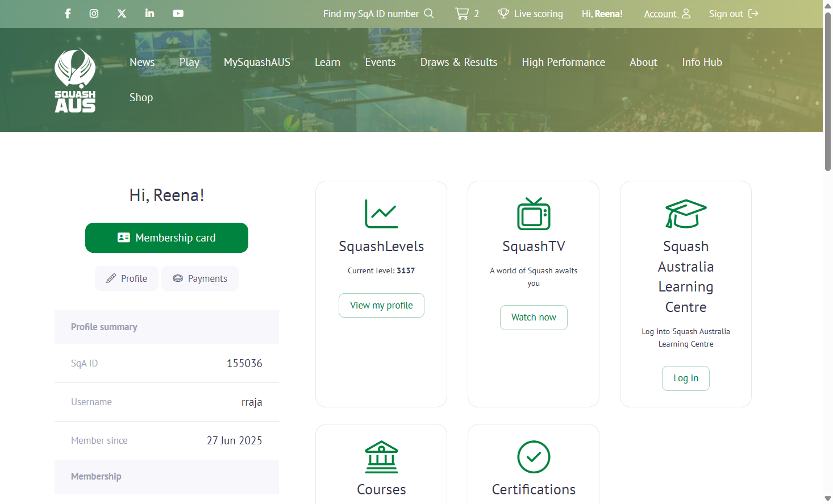
Task: Click the Squash AUS logo
Action: 75,80
